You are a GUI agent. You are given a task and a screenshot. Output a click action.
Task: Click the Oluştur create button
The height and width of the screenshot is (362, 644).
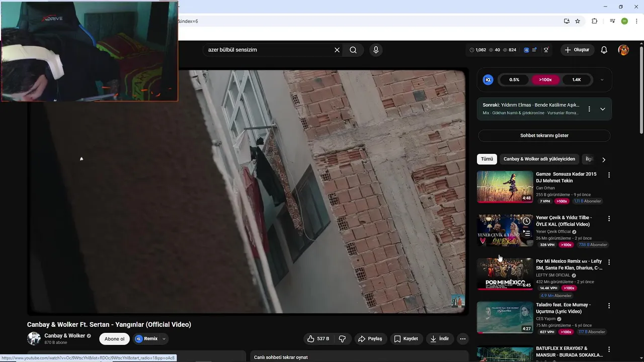[x=577, y=50]
